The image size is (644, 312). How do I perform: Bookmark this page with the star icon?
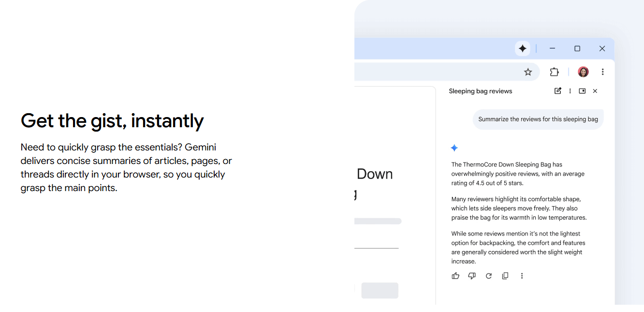528,72
